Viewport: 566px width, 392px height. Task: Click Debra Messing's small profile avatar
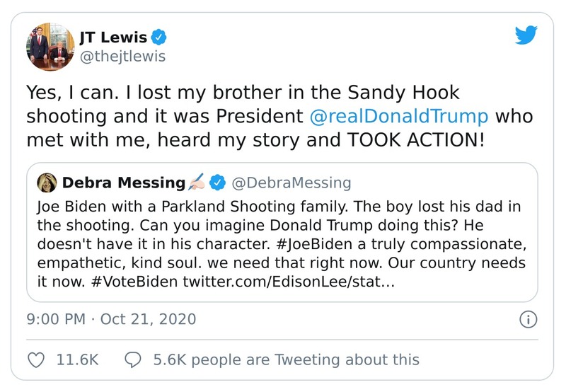pos(47,183)
